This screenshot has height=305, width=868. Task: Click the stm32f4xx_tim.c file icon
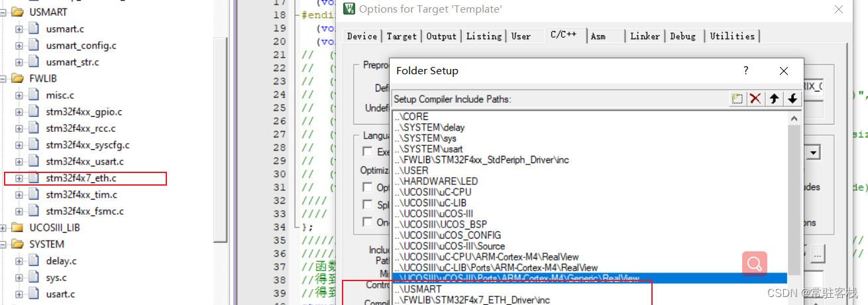tap(34, 195)
